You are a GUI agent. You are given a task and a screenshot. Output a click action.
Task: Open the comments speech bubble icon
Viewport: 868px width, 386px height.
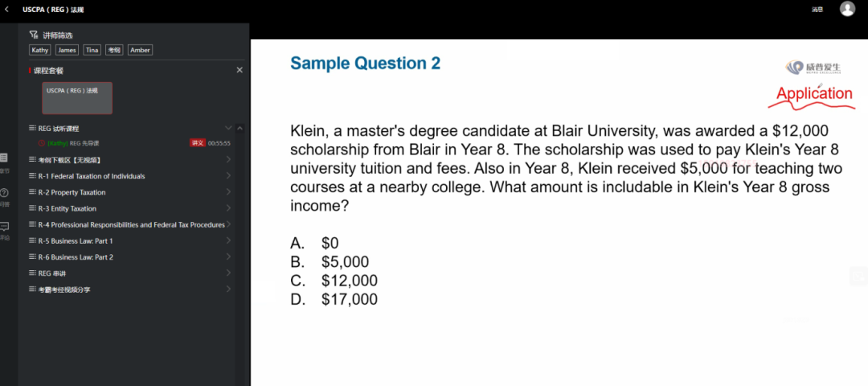pyautogui.click(x=4, y=227)
